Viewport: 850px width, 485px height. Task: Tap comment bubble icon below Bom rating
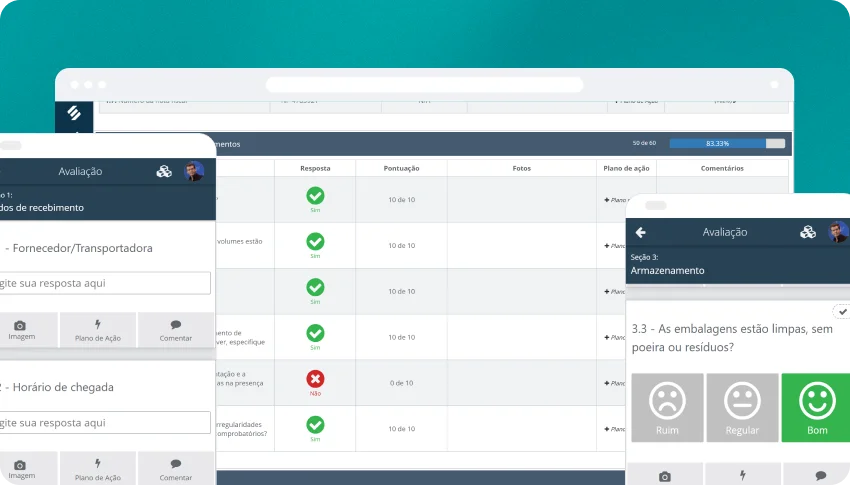pyautogui.click(x=820, y=475)
